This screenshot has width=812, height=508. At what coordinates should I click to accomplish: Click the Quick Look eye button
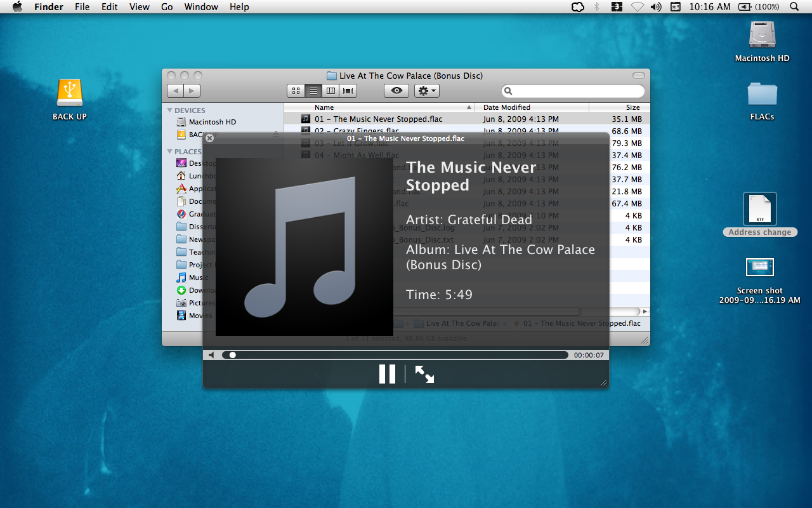tap(396, 91)
